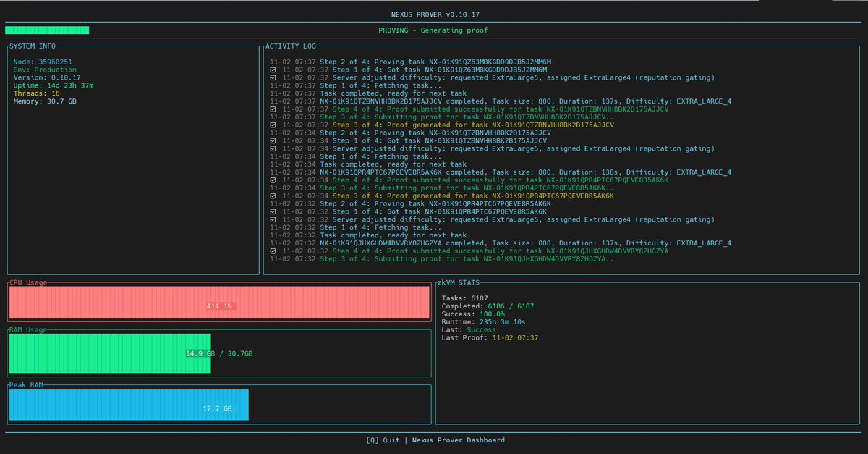Click the red CPU Usage bar
The width and height of the screenshot is (868, 454).
point(219,302)
